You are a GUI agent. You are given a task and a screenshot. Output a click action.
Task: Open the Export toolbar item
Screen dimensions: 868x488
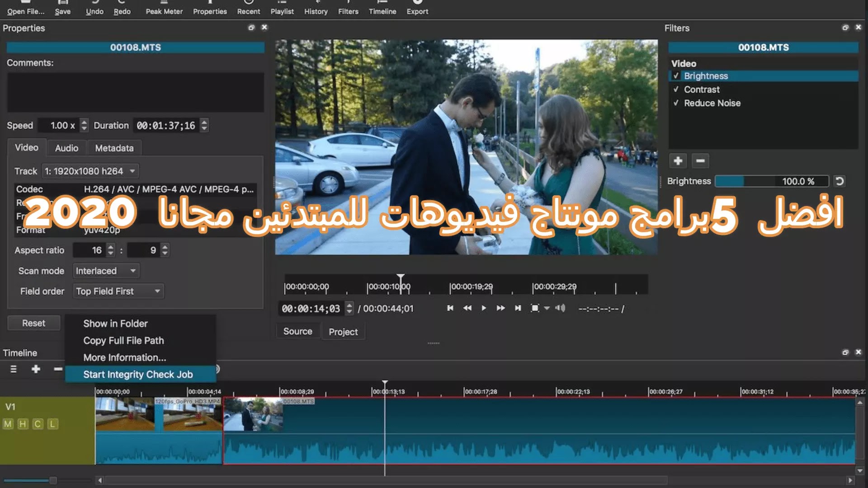(x=417, y=8)
